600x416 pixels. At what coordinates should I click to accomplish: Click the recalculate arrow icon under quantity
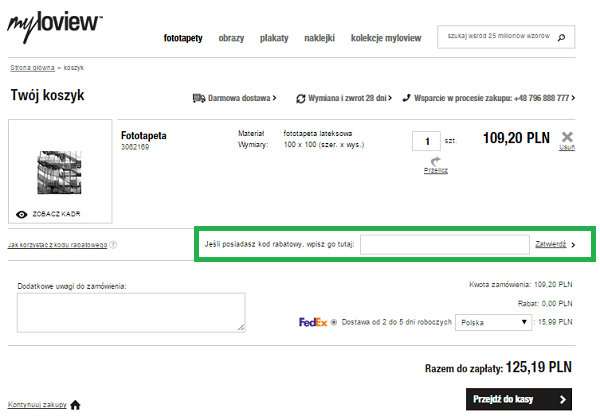click(x=434, y=160)
